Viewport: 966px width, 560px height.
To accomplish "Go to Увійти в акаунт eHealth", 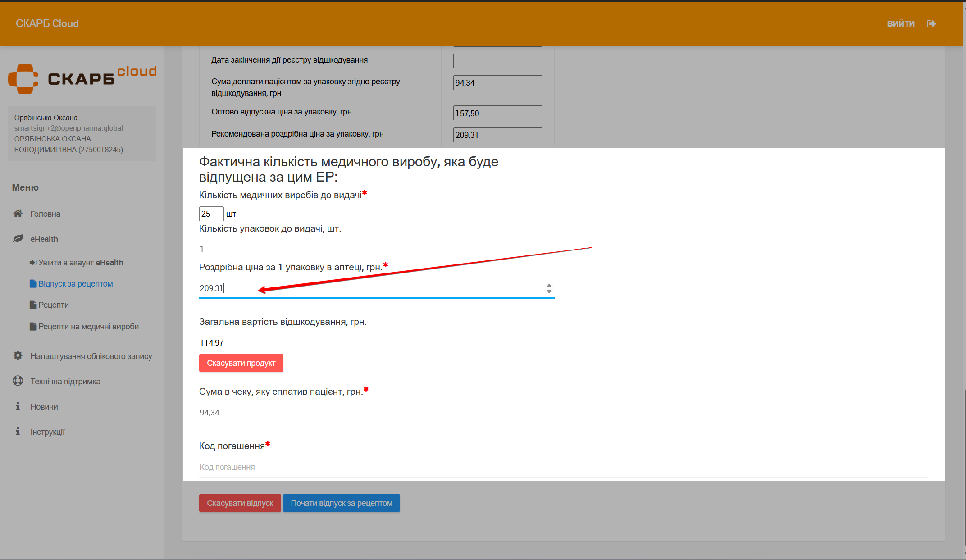I will (x=80, y=263).
